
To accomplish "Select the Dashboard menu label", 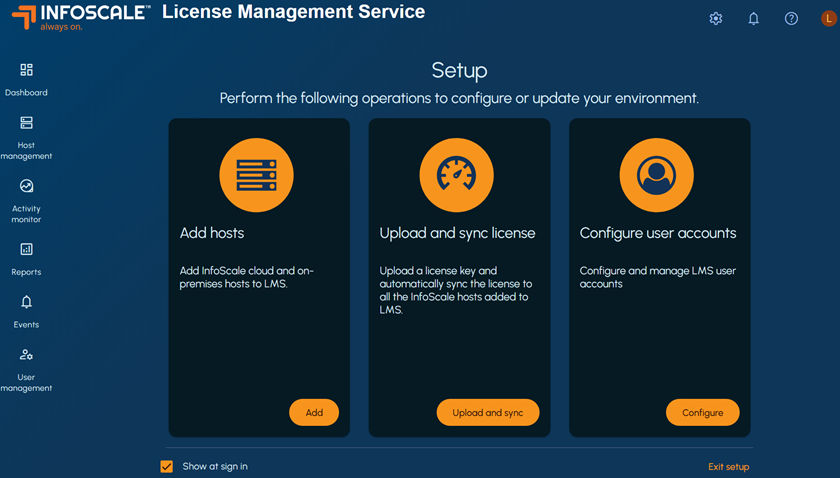I will pyautogui.click(x=26, y=93).
